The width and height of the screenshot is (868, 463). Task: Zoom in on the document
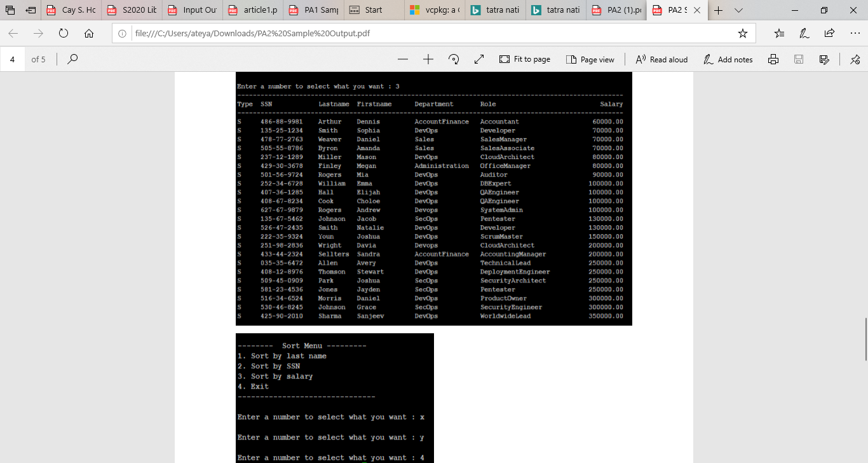point(430,59)
